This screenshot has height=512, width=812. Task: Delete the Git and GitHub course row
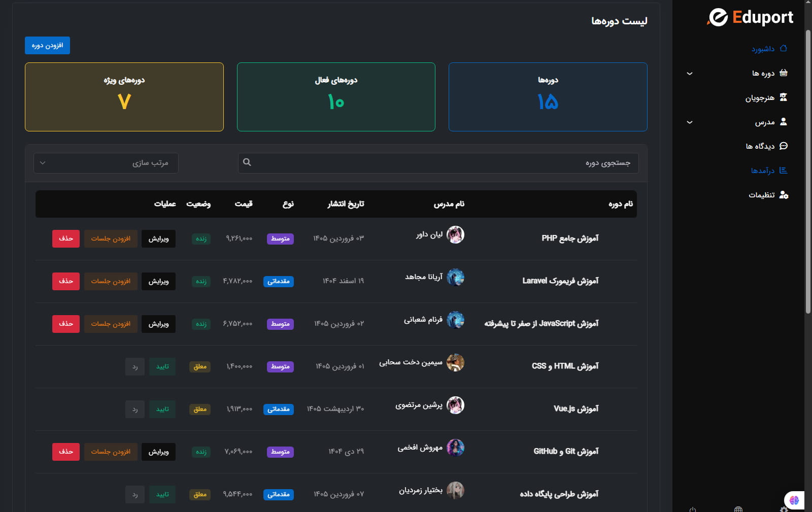click(x=66, y=452)
